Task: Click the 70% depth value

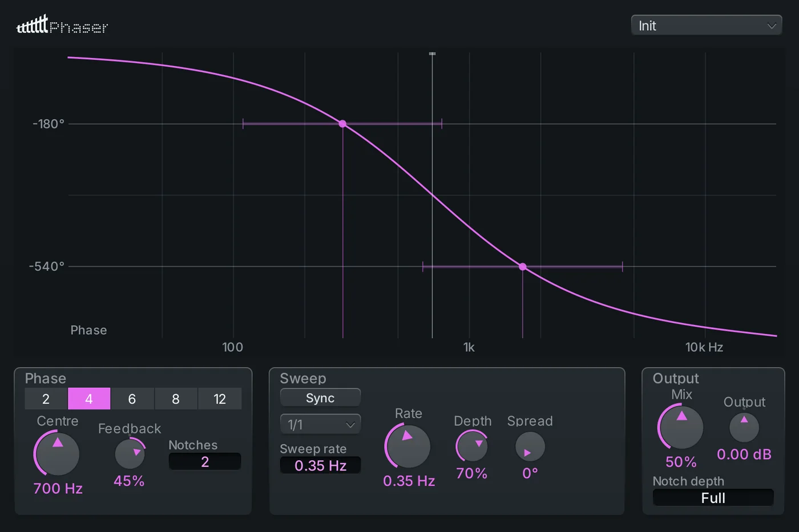Action: [x=472, y=473]
